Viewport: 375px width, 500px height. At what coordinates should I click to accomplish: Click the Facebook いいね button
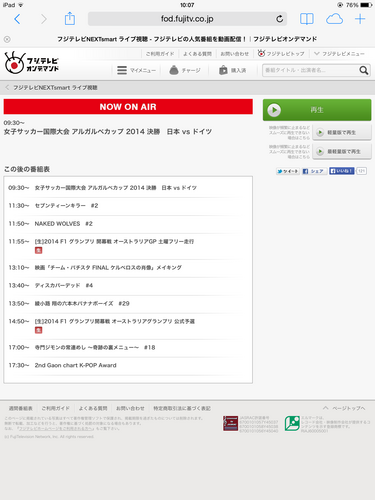(341, 171)
